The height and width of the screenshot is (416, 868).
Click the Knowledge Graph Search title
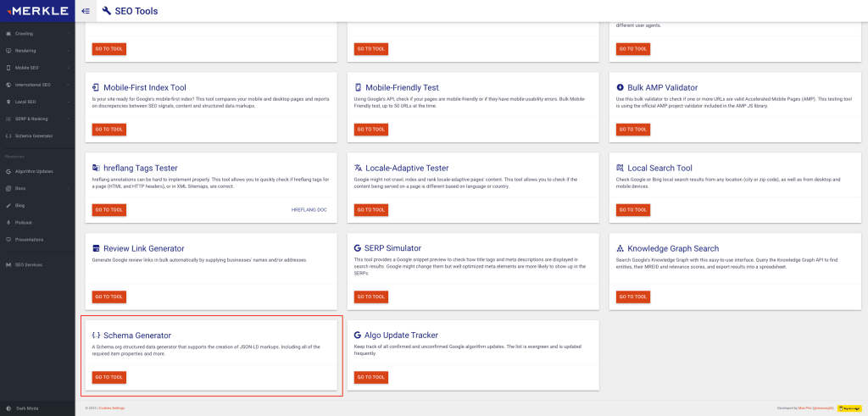pyautogui.click(x=673, y=248)
